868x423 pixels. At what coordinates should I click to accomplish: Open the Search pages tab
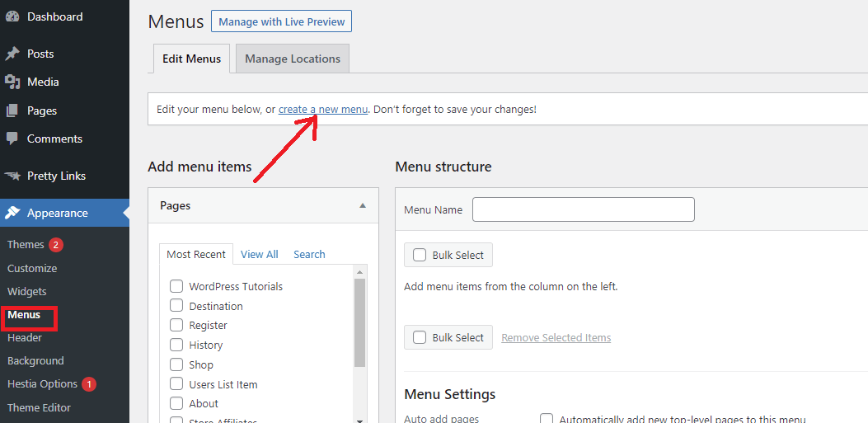[x=309, y=255]
